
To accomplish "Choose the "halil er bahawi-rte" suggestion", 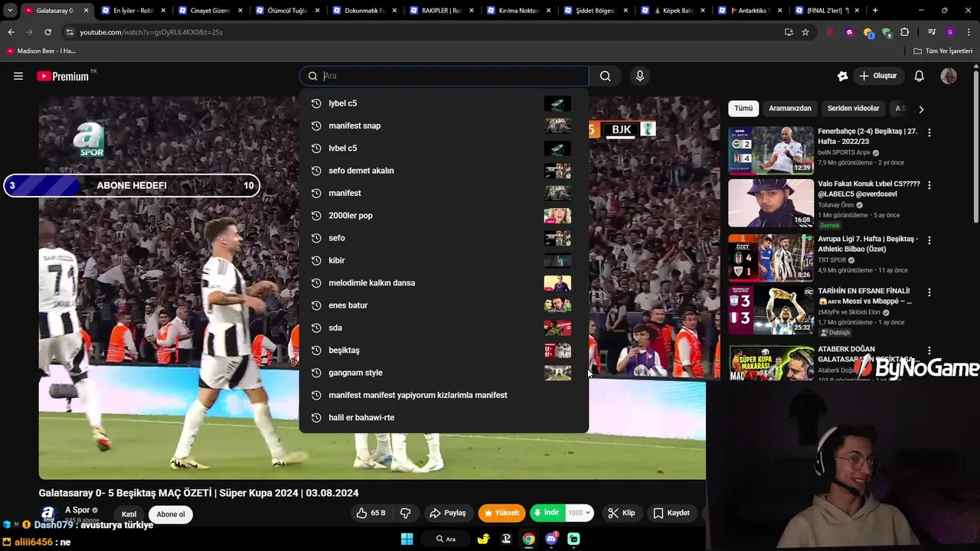I will point(444,418).
